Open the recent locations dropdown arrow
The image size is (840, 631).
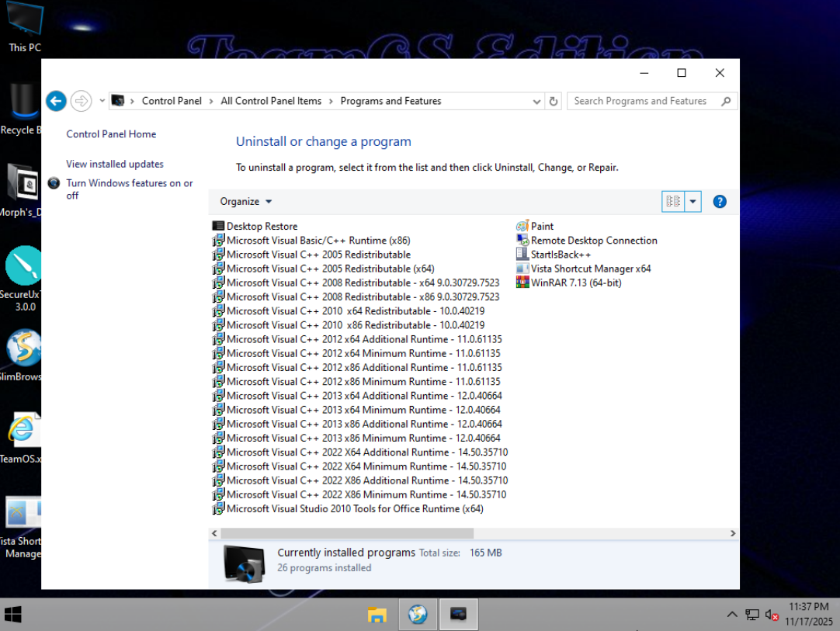[102, 101]
